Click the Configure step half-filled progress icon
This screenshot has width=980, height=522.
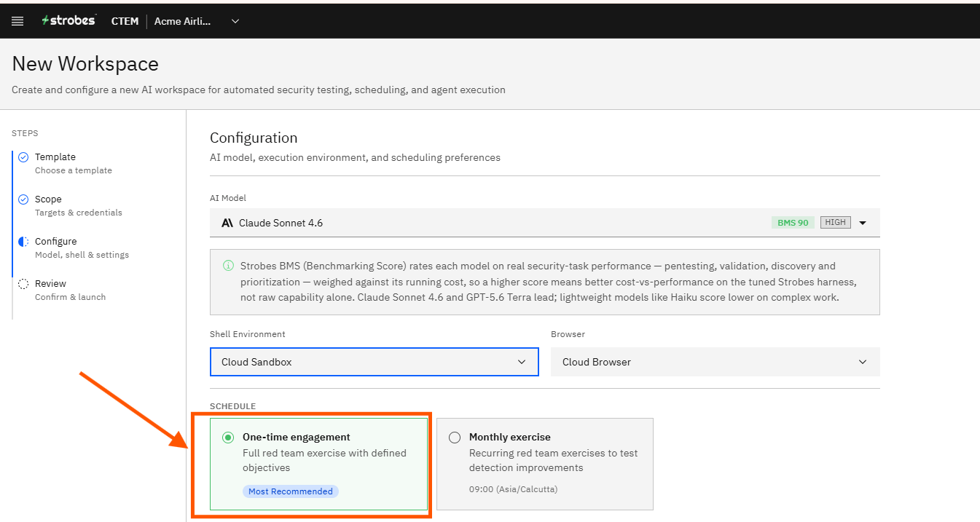coord(23,242)
